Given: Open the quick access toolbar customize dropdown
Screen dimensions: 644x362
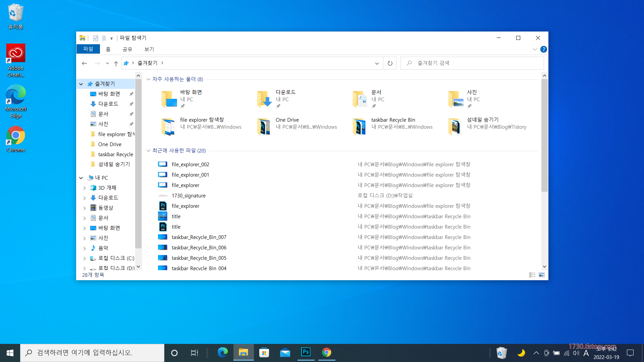Looking at the screenshot, I should pos(111,38).
